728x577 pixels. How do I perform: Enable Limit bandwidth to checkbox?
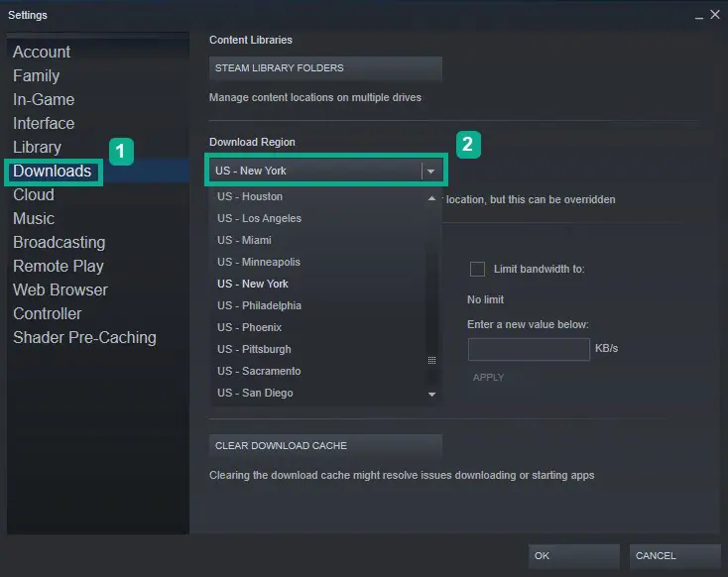coord(477,270)
